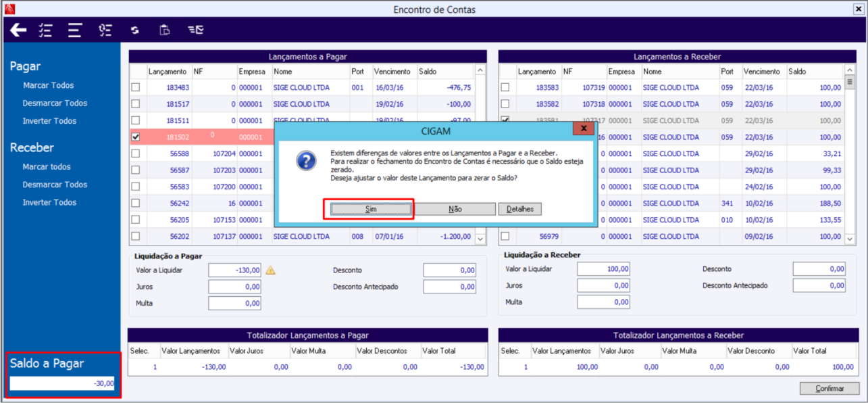The height and width of the screenshot is (403, 868).
Task: Tick checkbox for lançamento 56242
Action: coord(136,203)
